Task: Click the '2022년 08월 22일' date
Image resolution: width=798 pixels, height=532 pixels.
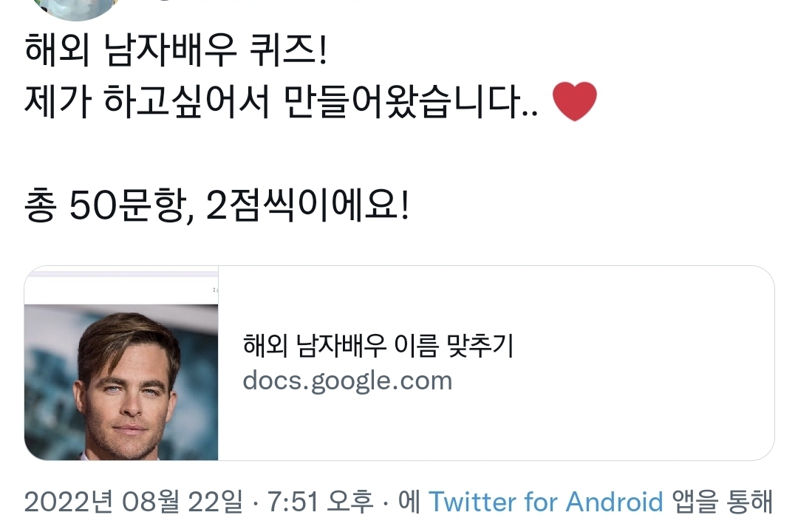Action: tap(133, 502)
